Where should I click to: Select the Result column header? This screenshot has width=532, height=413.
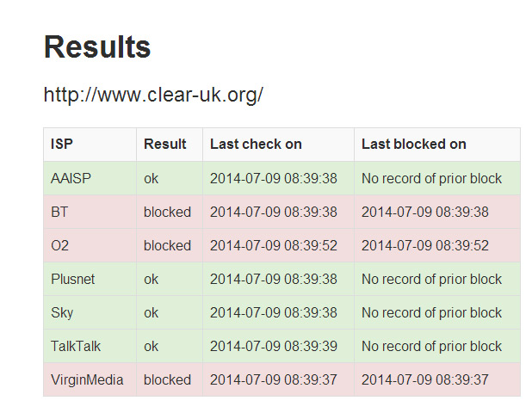coord(165,145)
